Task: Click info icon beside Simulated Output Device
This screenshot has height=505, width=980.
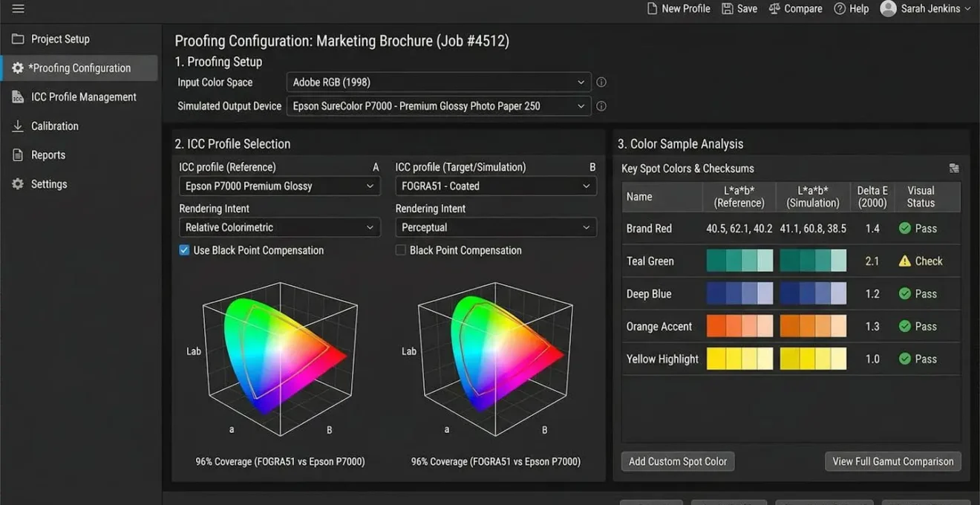Action: tap(601, 106)
